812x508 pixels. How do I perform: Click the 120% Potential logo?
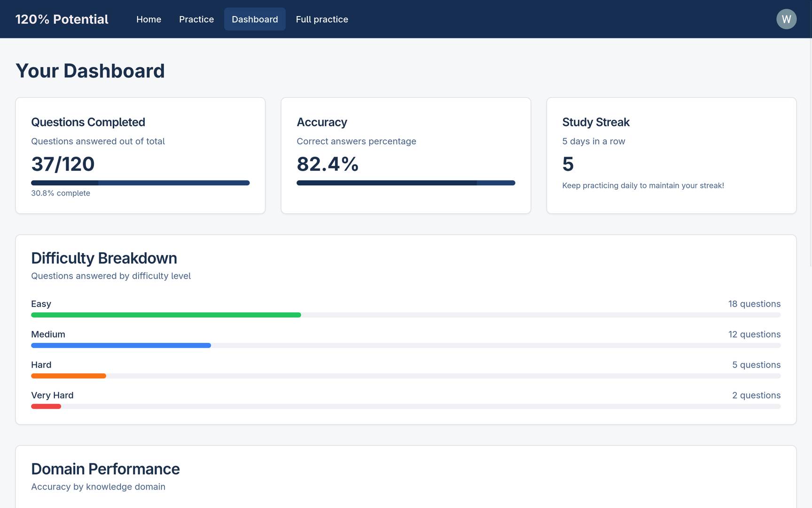coord(62,19)
